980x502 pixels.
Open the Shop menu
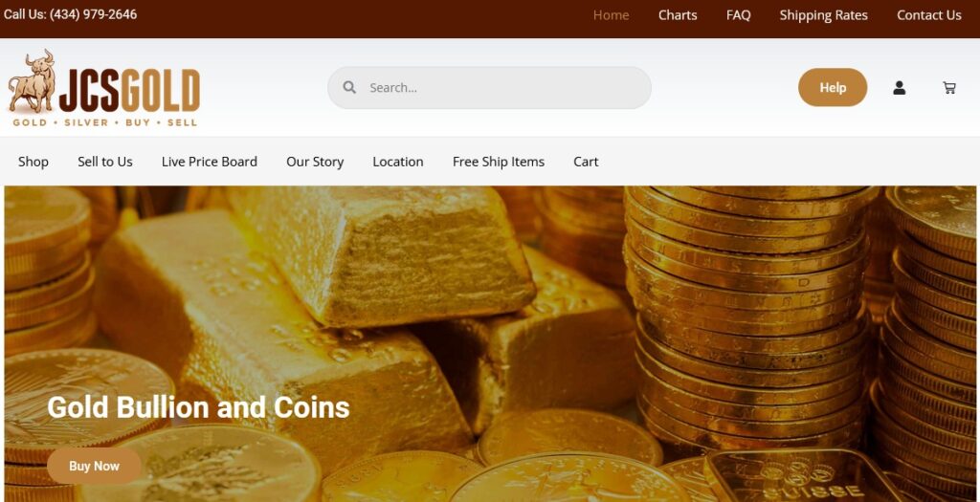tap(33, 162)
